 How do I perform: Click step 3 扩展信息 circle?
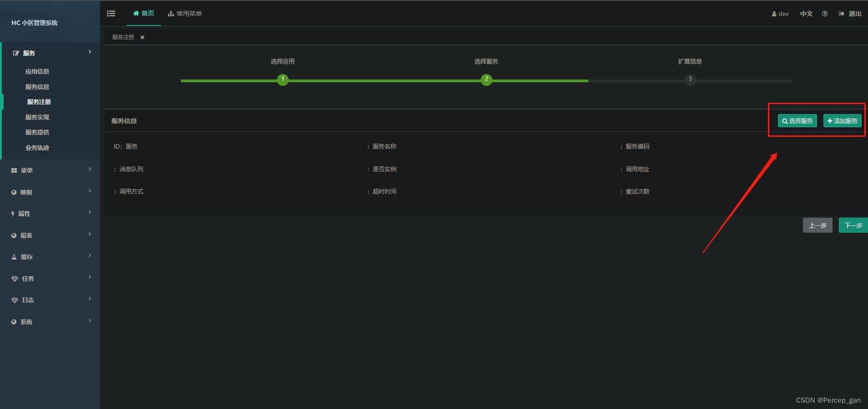pyautogui.click(x=690, y=80)
